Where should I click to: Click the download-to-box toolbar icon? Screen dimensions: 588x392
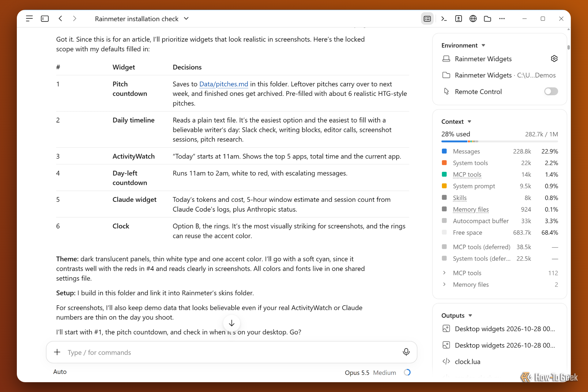click(x=458, y=19)
